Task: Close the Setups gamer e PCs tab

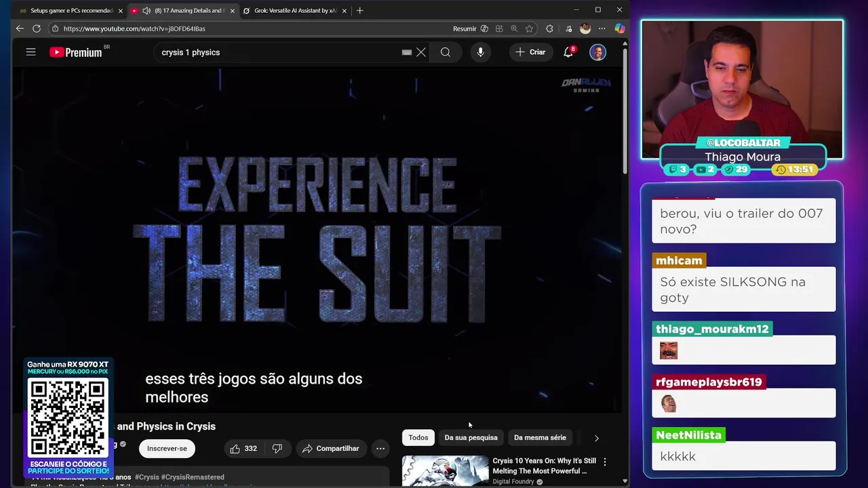Action: 120,11
